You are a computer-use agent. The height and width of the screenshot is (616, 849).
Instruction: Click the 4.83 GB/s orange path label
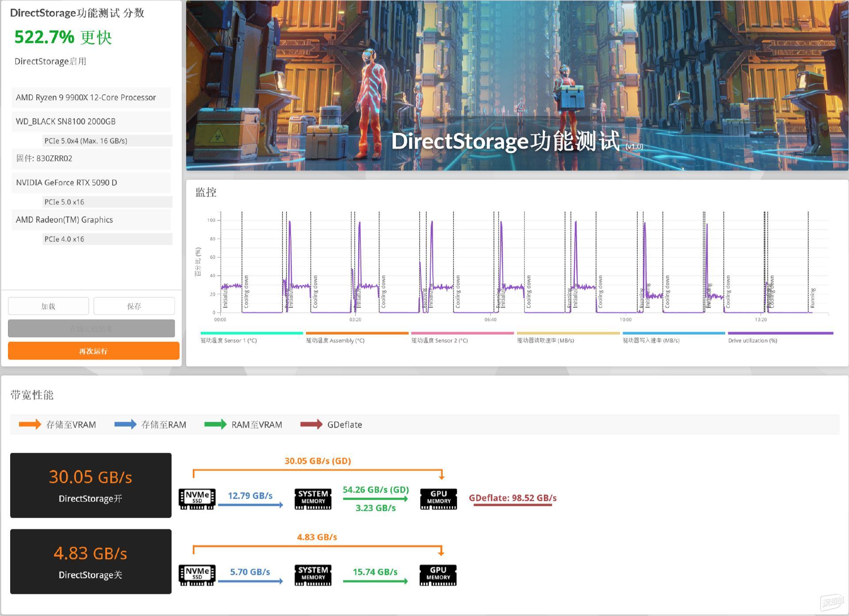[317, 537]
